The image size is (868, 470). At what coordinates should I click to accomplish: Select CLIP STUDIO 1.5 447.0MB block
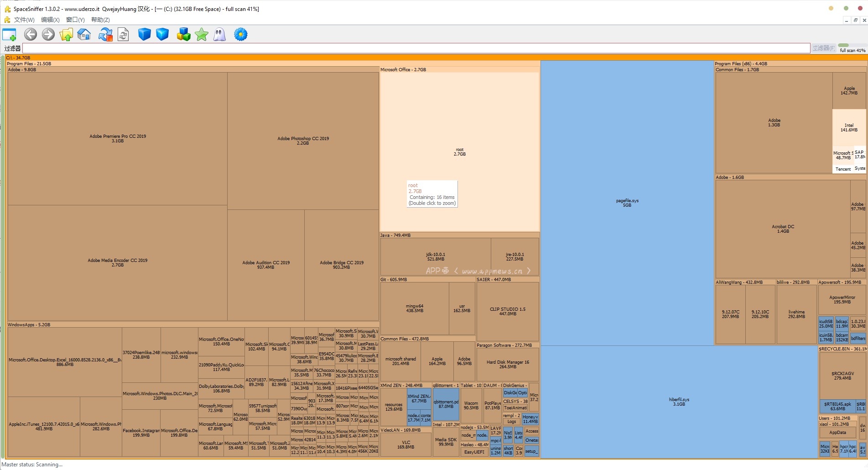(x=508, y=311)
